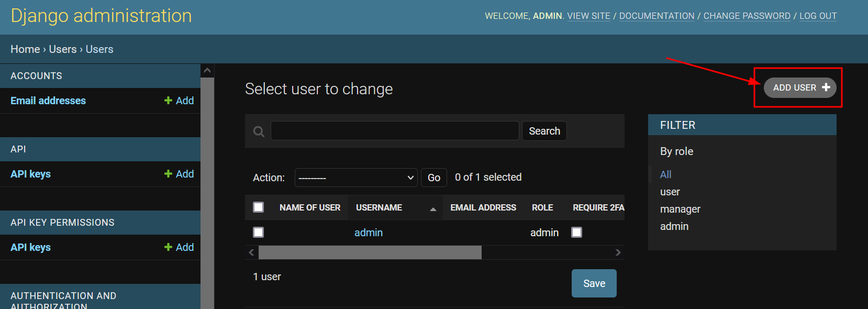Filter users by role manager
868x309 pixels.
(x=680, y=209)
